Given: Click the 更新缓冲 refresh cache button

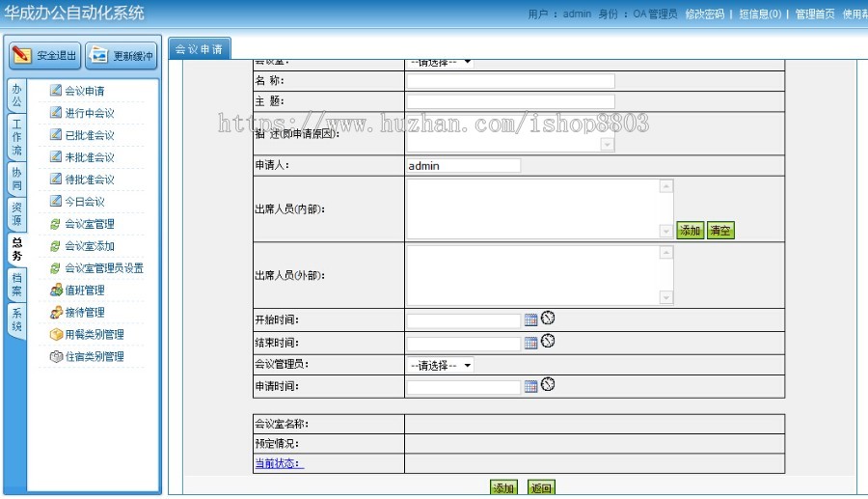Looking at the screenshot, I should click(x=122, y=55).
